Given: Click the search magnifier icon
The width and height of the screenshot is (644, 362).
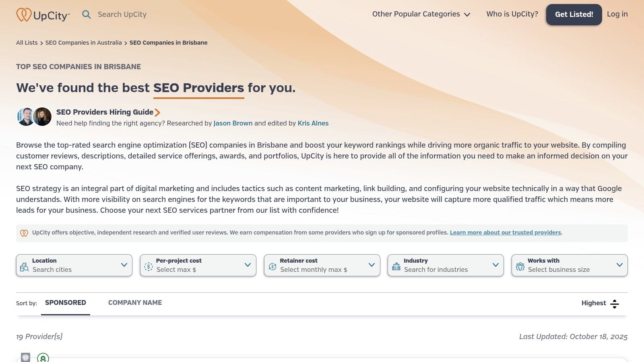Looking at the screenshot, I should 87,14.
